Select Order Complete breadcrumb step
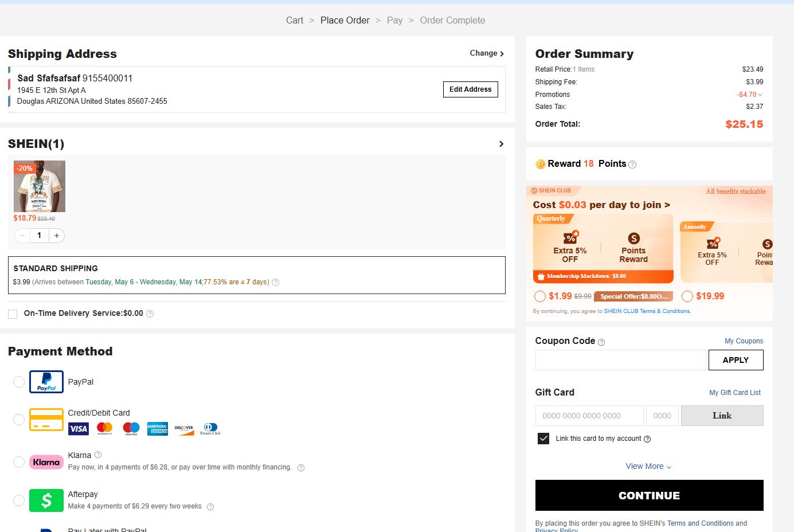 (452, 21)
